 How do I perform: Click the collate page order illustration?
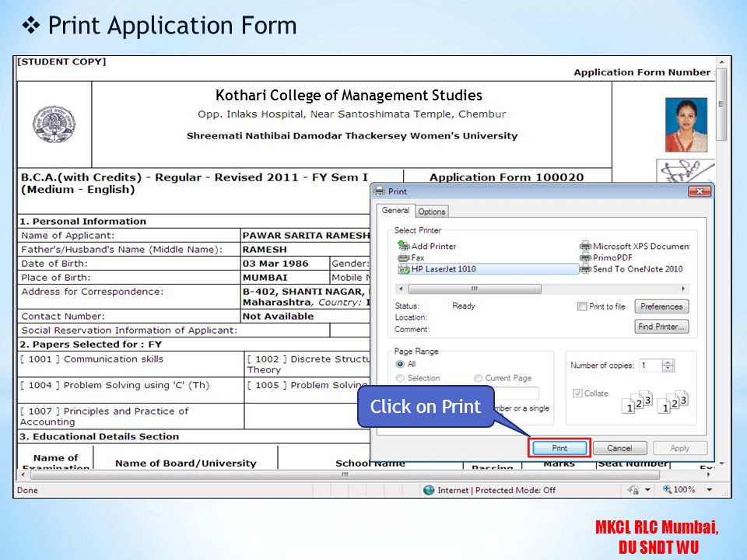[655, 401]
